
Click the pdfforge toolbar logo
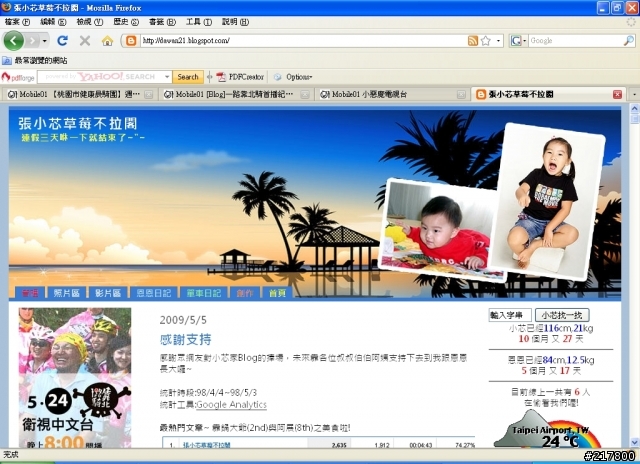point(18,77)
